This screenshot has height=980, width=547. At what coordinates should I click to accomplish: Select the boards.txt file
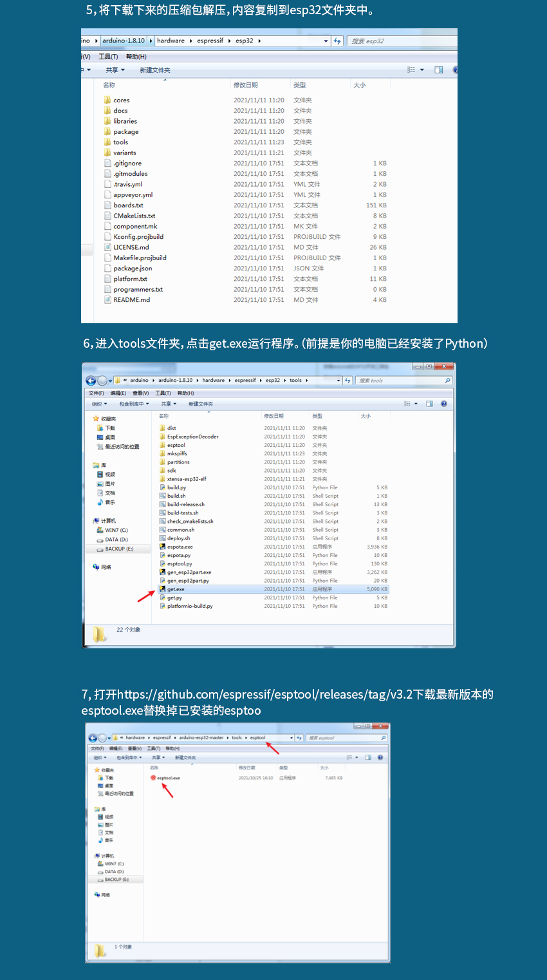click(x=128, y=205)
